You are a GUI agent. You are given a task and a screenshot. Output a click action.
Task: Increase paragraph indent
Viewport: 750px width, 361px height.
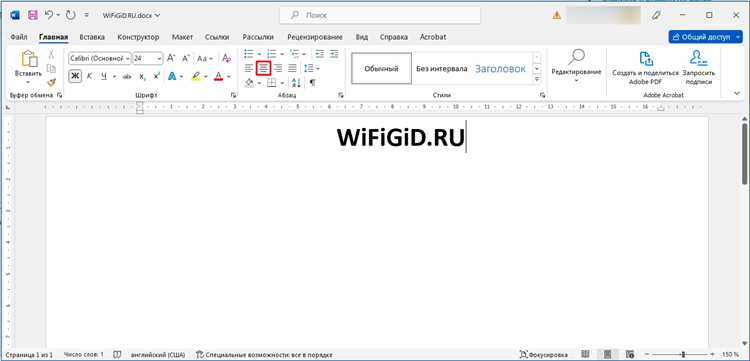334,54
